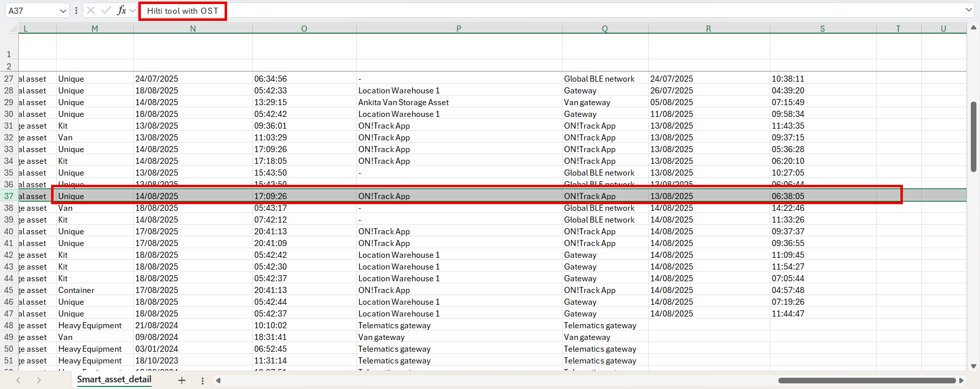Open the dropdown chevron beside fx
Image resolution: width=980 pixels, height=389 pixels.
(x=133, y=11)
